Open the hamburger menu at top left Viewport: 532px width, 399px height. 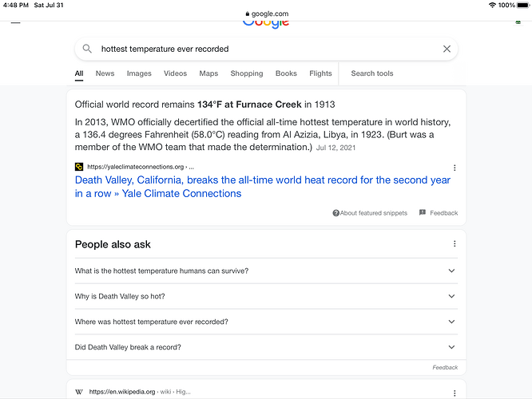pos(16,22)
